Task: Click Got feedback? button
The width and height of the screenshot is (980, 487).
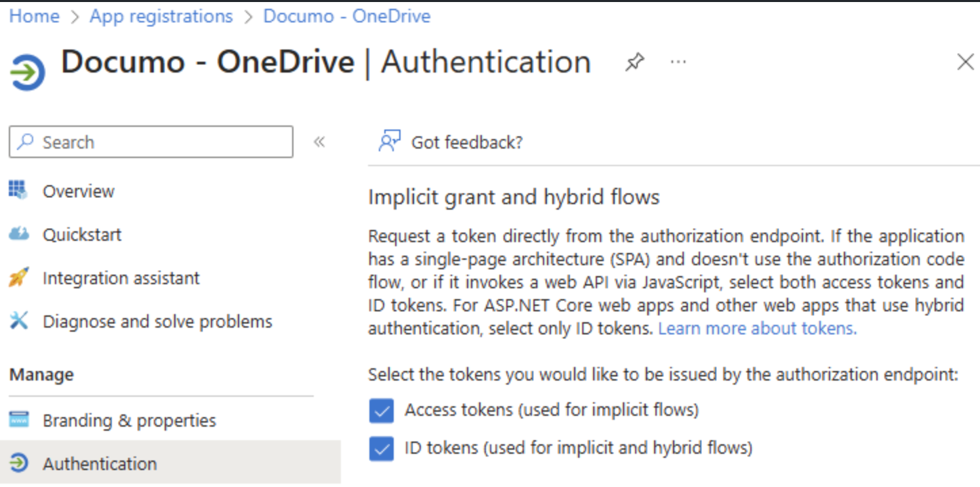Action: 451,142
